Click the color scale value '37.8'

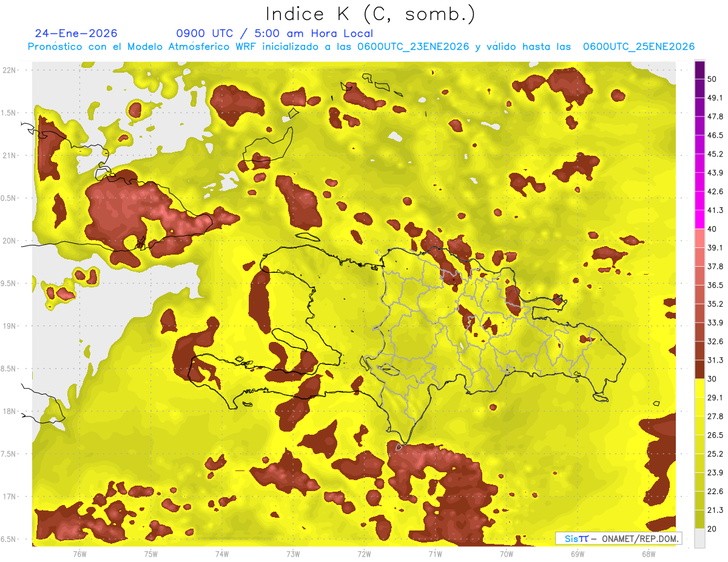715,266
